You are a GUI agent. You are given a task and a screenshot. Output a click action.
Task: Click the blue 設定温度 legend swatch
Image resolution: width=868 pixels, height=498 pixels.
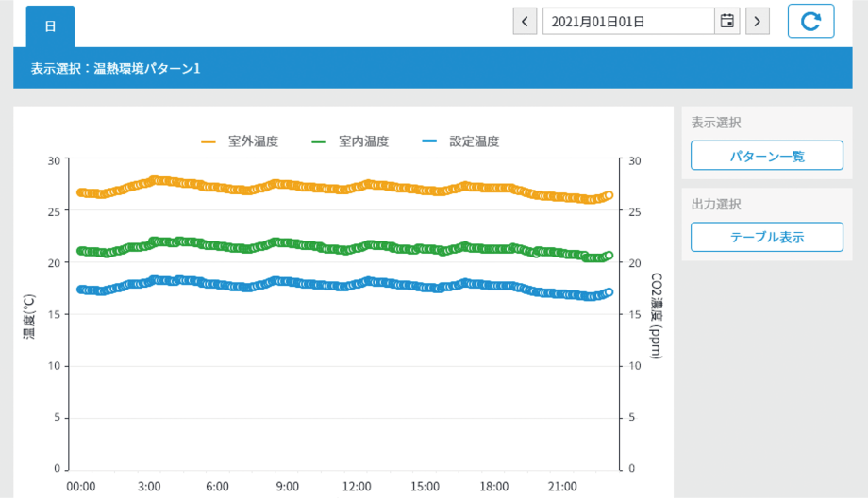pos(429,141)
